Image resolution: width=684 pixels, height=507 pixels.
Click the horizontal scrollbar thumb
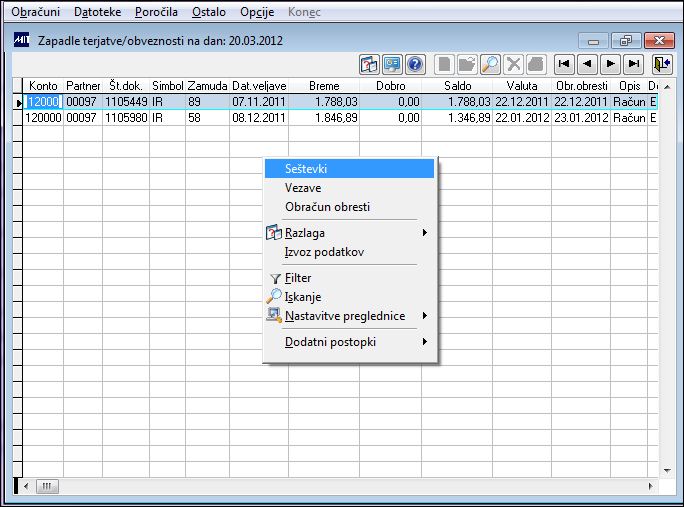point(47,486)
